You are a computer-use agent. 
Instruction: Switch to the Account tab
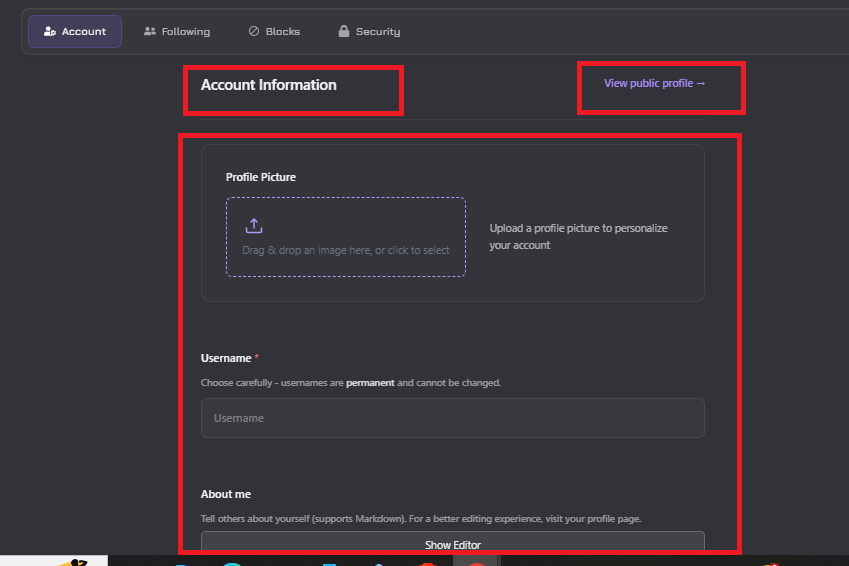75,32
